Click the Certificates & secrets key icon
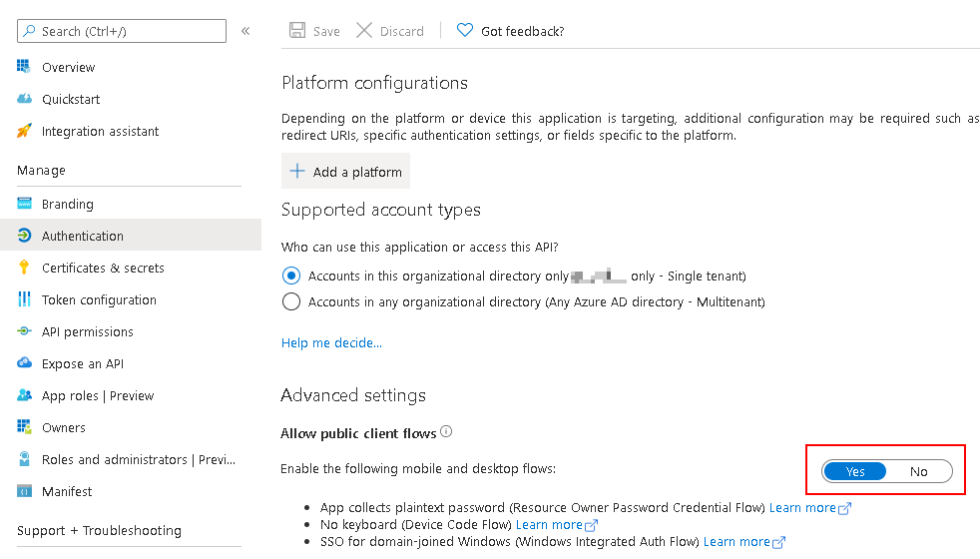Viewport: 980px width, 559px height. (x=24, y=267)
